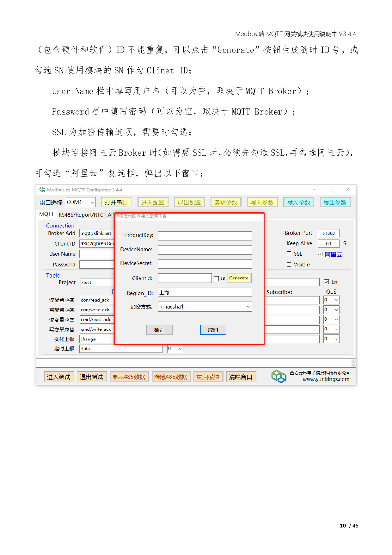Open QoS dropdown next to 定时上报 data
This screenshot has height=555, width=392.
(x=175, y=349)
